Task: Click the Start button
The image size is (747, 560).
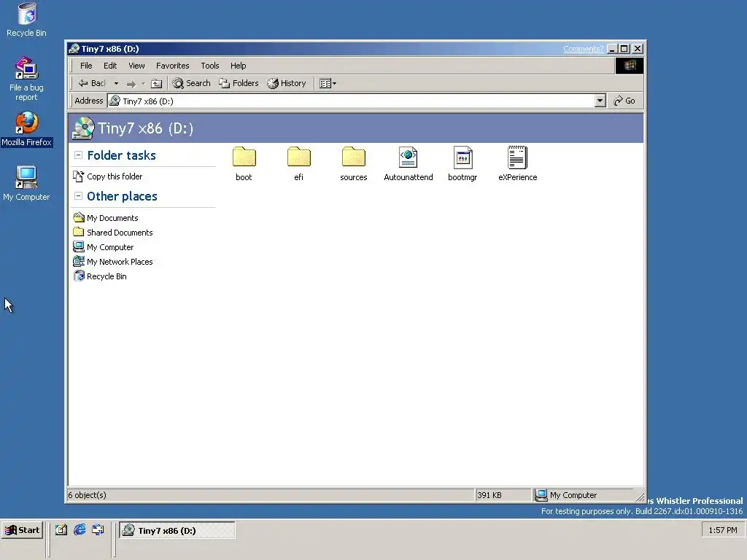Action: tap(22, 530)
